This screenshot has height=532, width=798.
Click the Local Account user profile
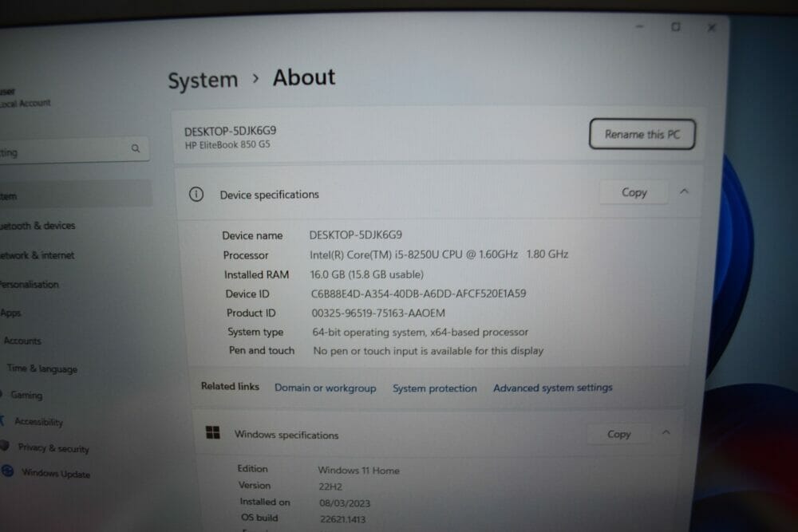click(26, 97)
